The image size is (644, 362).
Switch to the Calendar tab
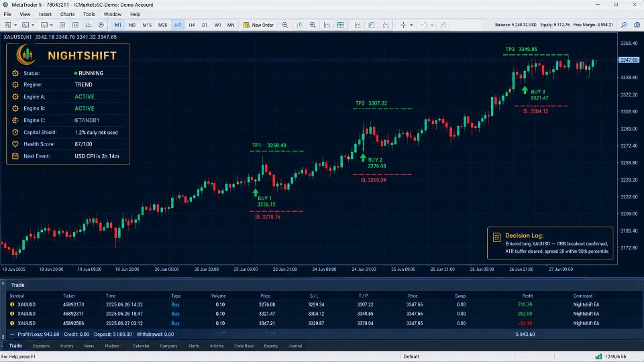tap(141, 346)
